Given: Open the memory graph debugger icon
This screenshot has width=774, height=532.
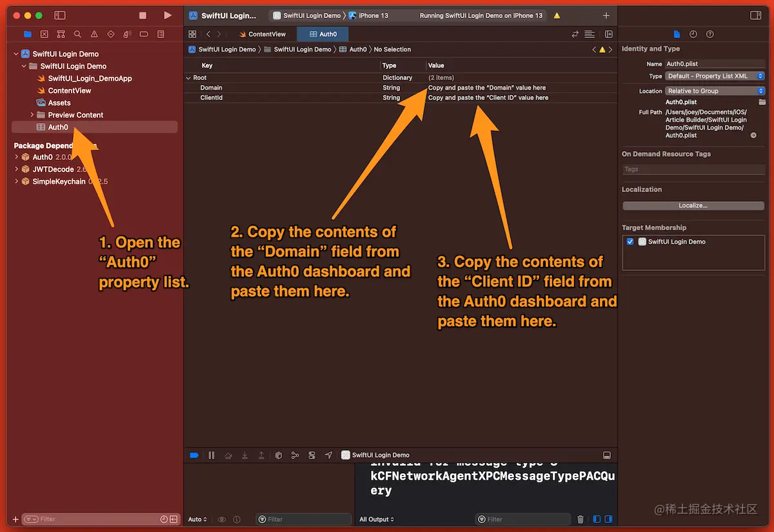Looking at the screenshot, I should [295, 455].
